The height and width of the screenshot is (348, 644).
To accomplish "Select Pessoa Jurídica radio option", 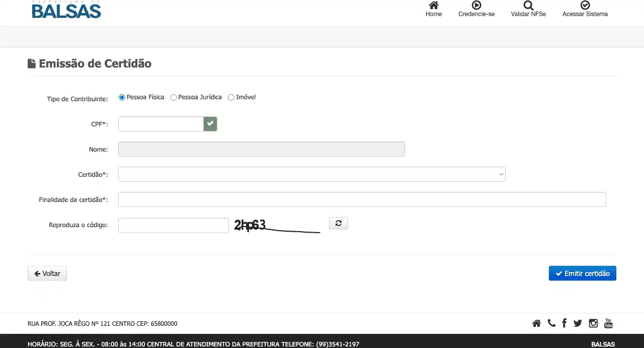I will (x=174, y=97).
